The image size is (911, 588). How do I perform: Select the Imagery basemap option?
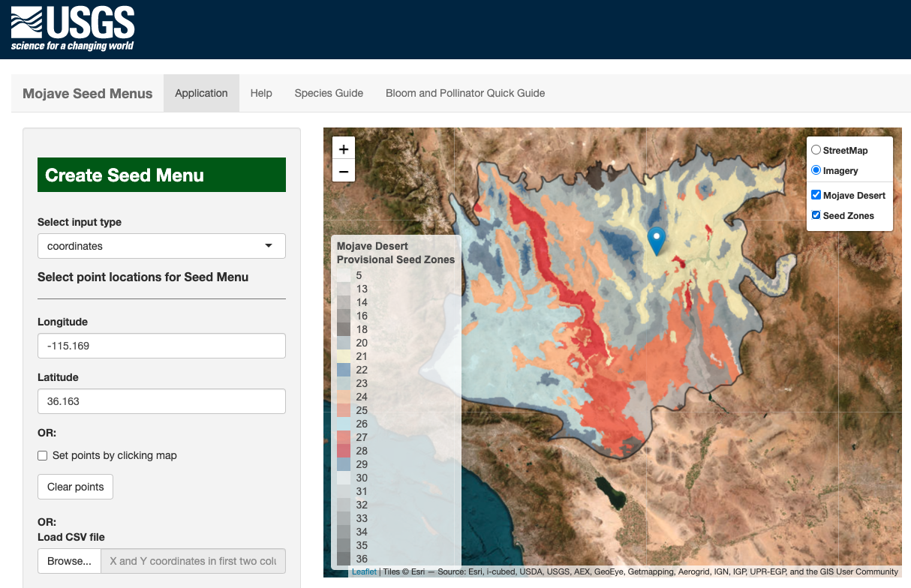(x=816, y=169)
